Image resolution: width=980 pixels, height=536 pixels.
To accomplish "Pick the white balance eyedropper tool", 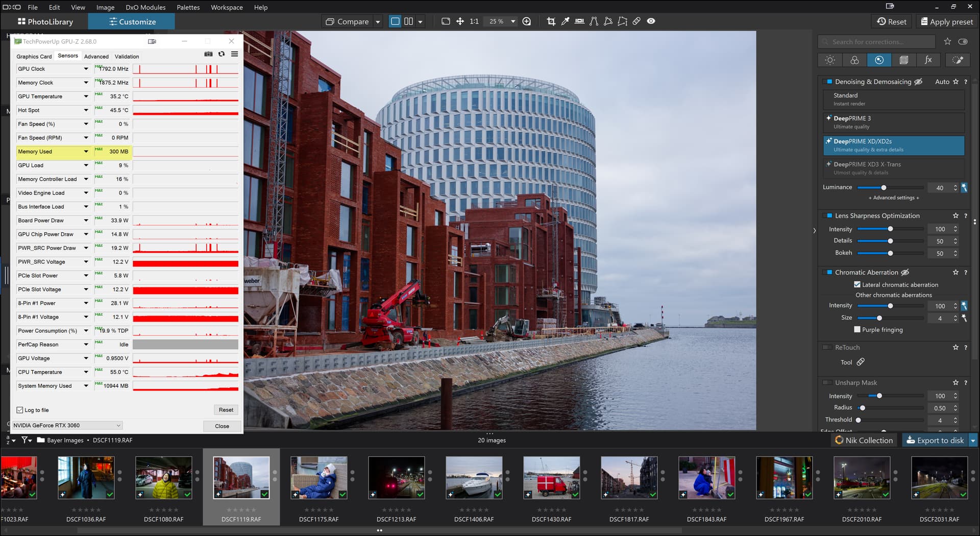I will [x=565, y=21].
